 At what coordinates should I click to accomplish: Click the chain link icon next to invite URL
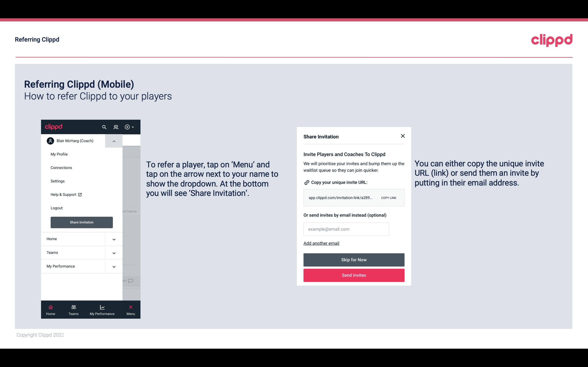pos(306,182)
